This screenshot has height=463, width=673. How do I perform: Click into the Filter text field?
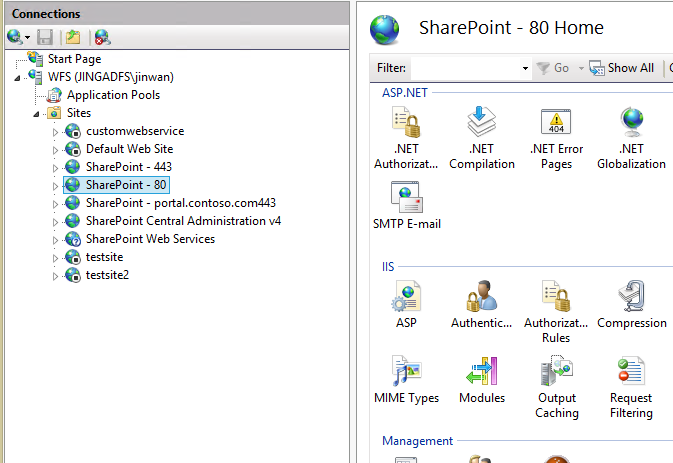pos(465,68)
